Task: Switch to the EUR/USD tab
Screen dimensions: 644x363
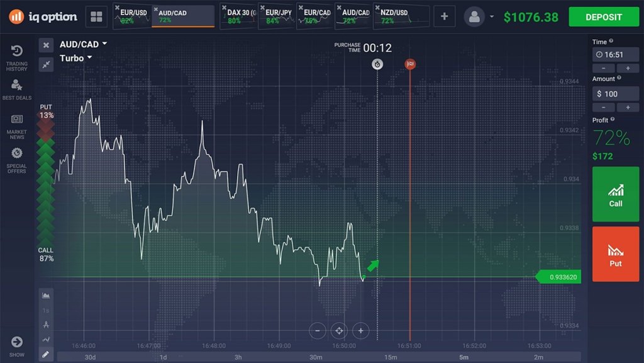Action: point(132,16)
